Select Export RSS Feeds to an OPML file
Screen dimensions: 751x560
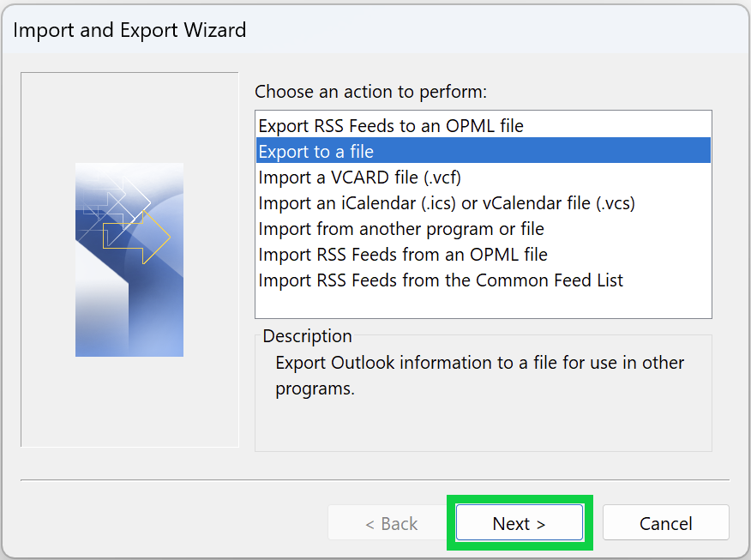[391, 126]
